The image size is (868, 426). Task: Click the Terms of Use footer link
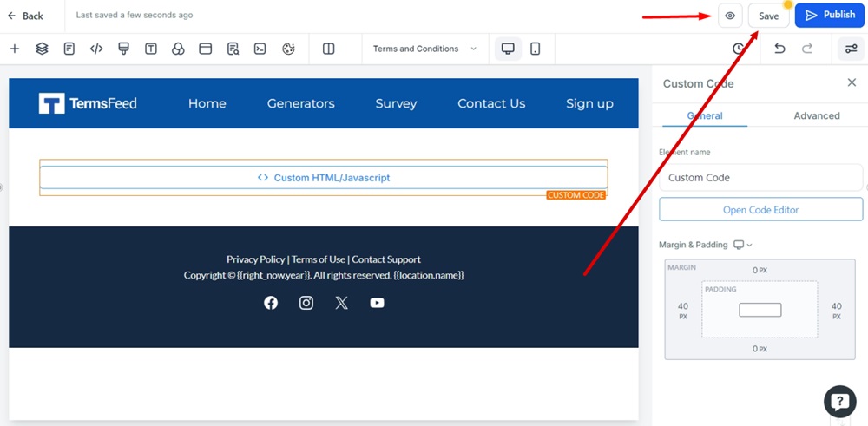pyautogui.click(x=319, y=259)
